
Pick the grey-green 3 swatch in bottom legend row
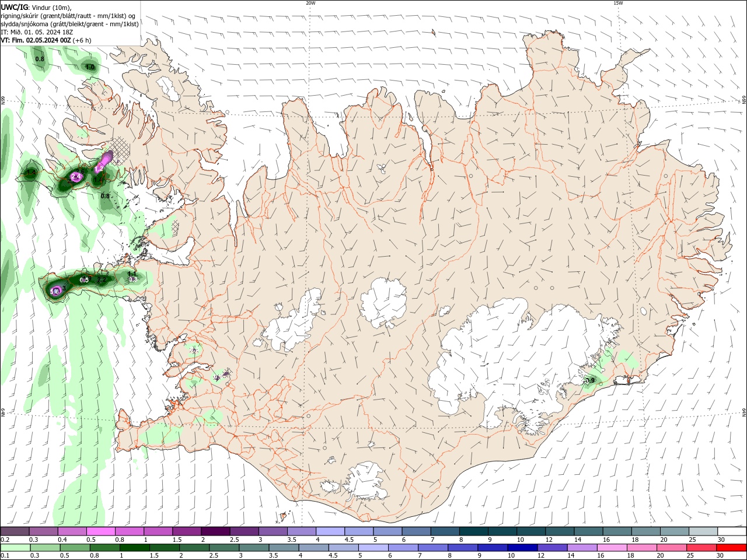254,548
